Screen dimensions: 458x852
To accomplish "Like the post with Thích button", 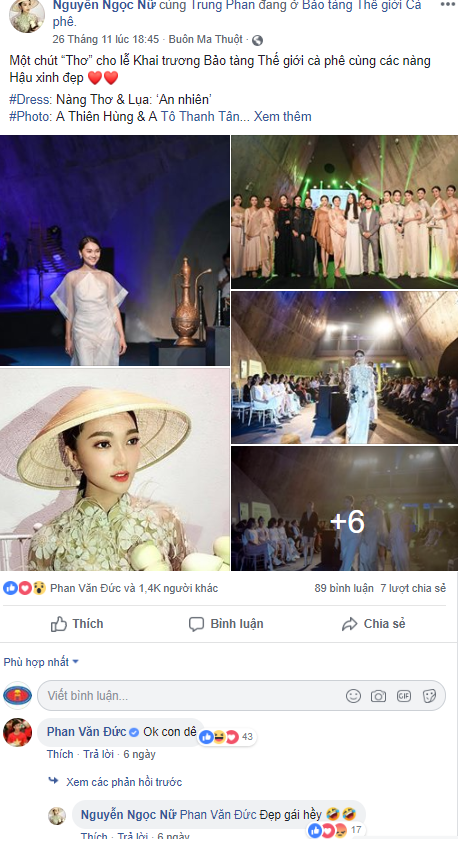I will 77,624.
